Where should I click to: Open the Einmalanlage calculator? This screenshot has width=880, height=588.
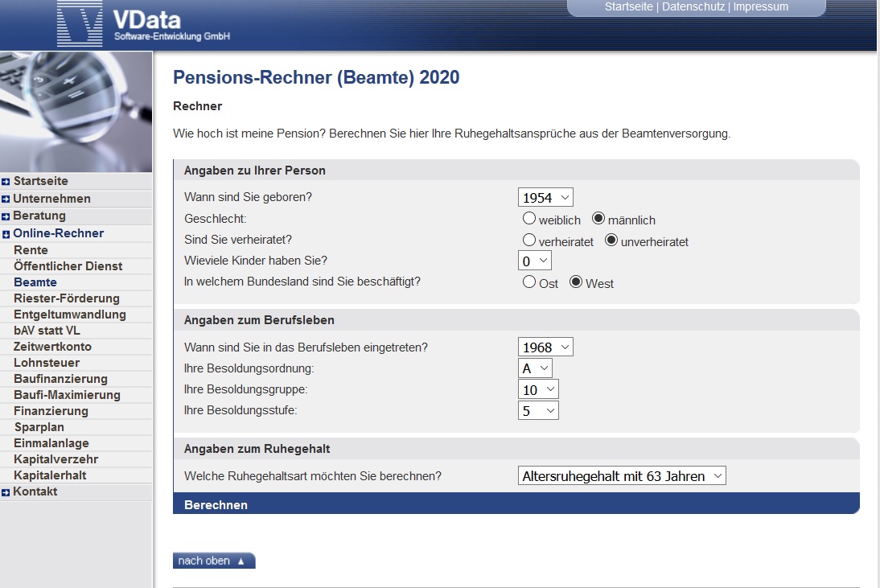tap(51, 443)
